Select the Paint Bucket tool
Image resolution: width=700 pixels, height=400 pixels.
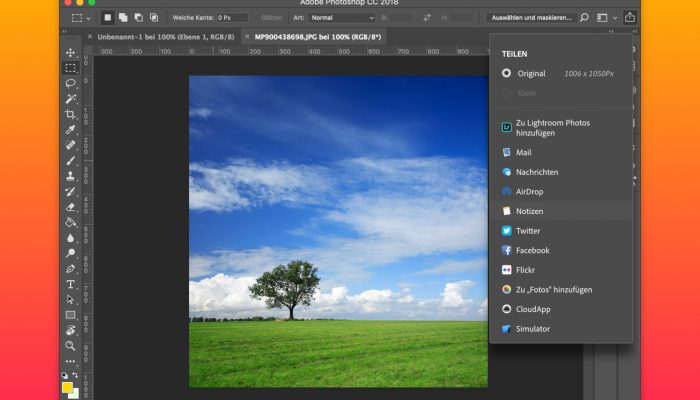(71, 222)
